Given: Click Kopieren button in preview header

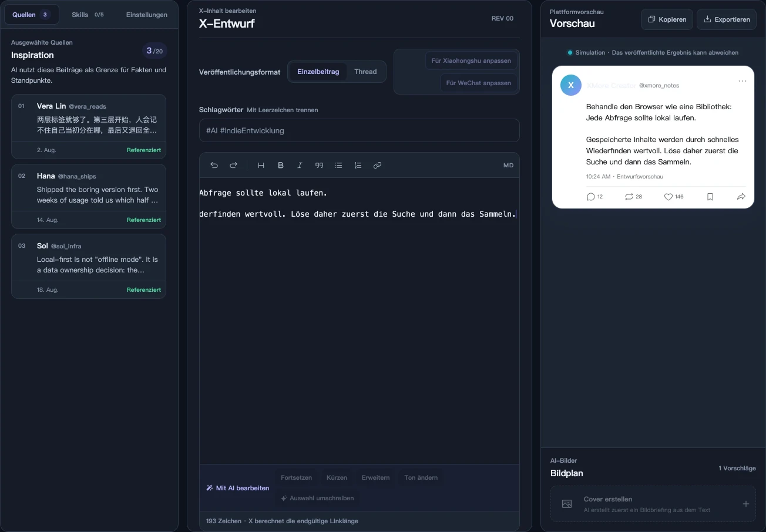Looking at the screenshot, I should click(667, 19).
